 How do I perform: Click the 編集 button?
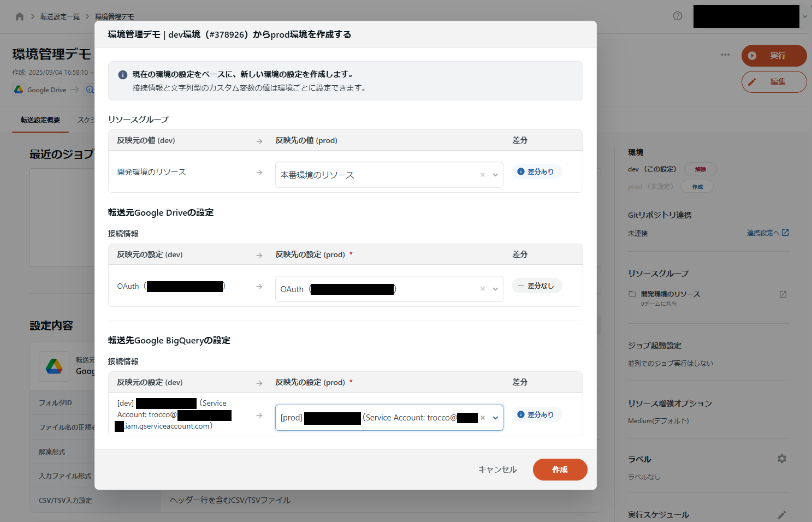774,82
